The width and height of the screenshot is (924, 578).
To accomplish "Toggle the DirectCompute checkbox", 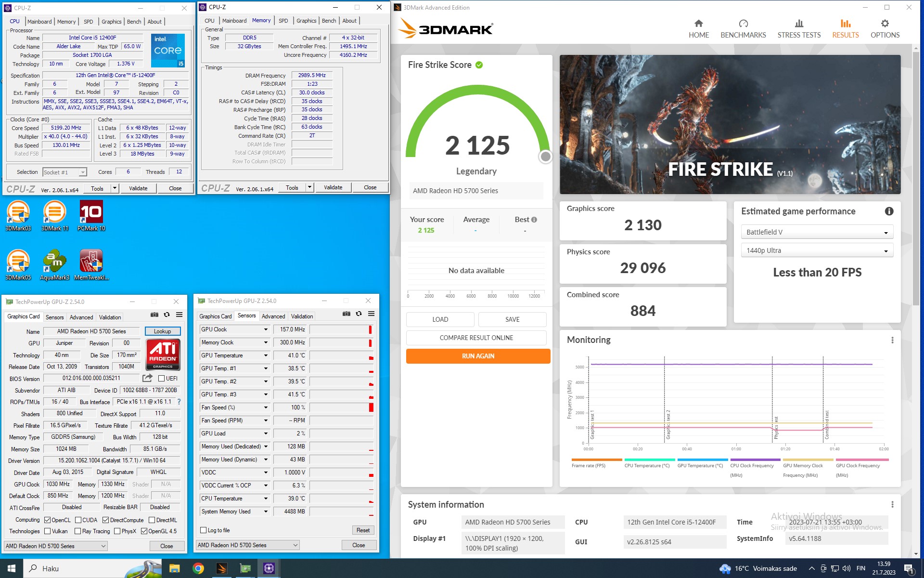I will click(x=105, y=520).
